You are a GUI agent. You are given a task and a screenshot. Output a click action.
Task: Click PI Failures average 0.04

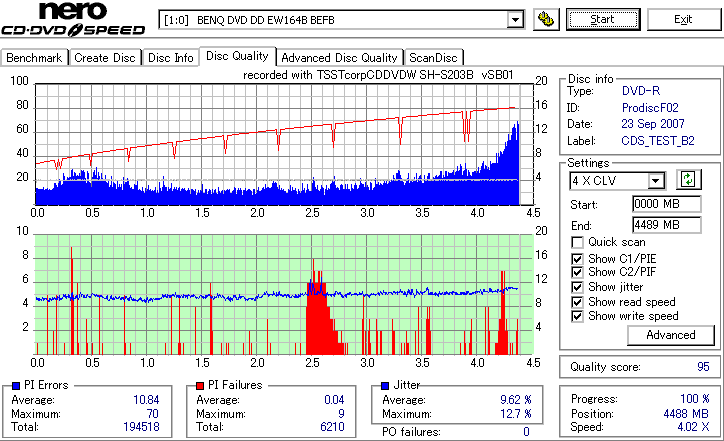tap(334, 400)
